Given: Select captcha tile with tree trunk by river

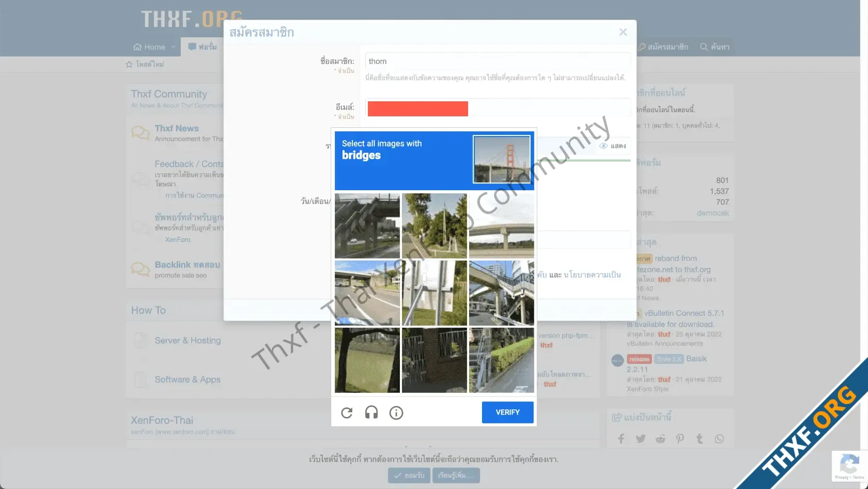Looking at the screenshot, I should coord(367,360).
